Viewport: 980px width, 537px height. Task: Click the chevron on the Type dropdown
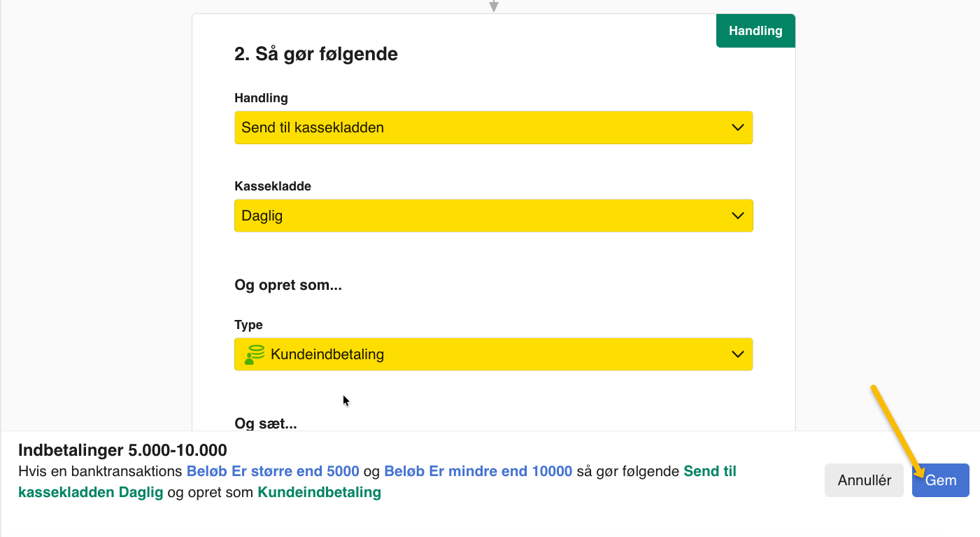point(737,354)
